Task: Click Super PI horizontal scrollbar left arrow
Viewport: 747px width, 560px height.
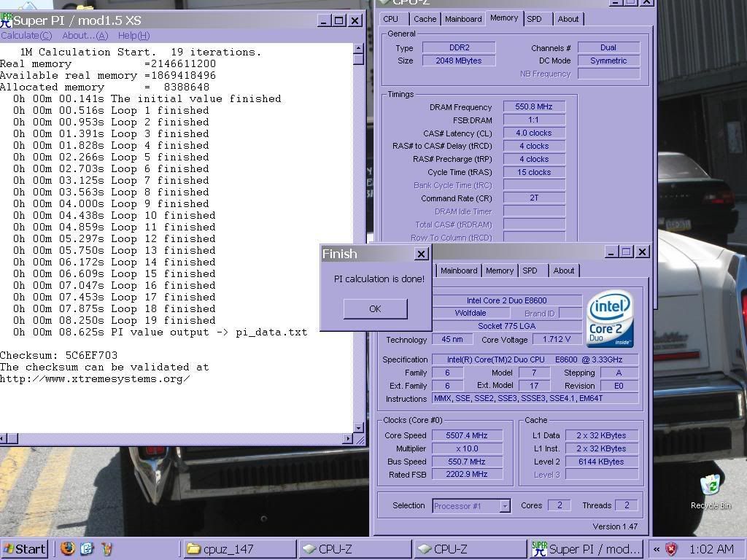Action: coord(4,438)
